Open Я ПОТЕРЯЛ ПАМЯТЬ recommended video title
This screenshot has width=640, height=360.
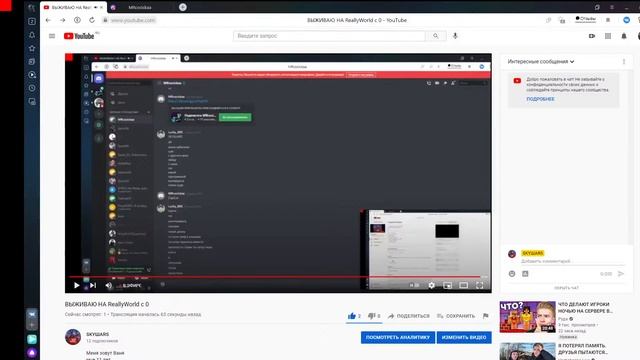point(582,349)
